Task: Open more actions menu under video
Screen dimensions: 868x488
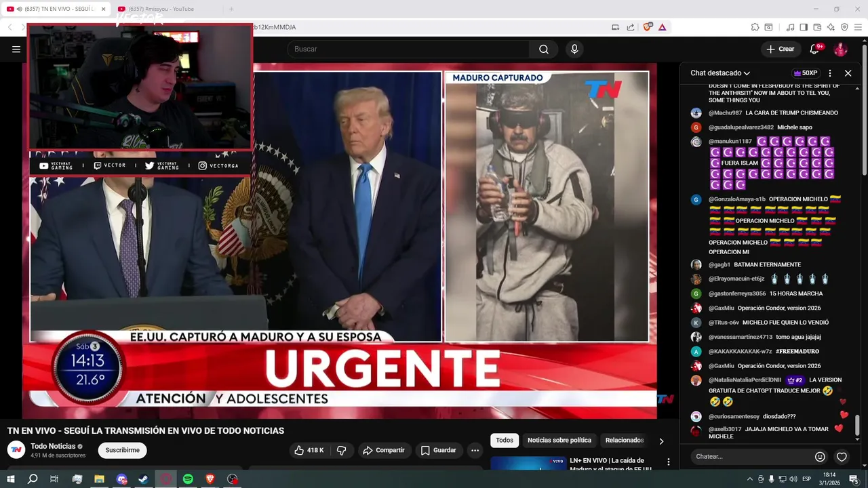Action: coord(475,450)
